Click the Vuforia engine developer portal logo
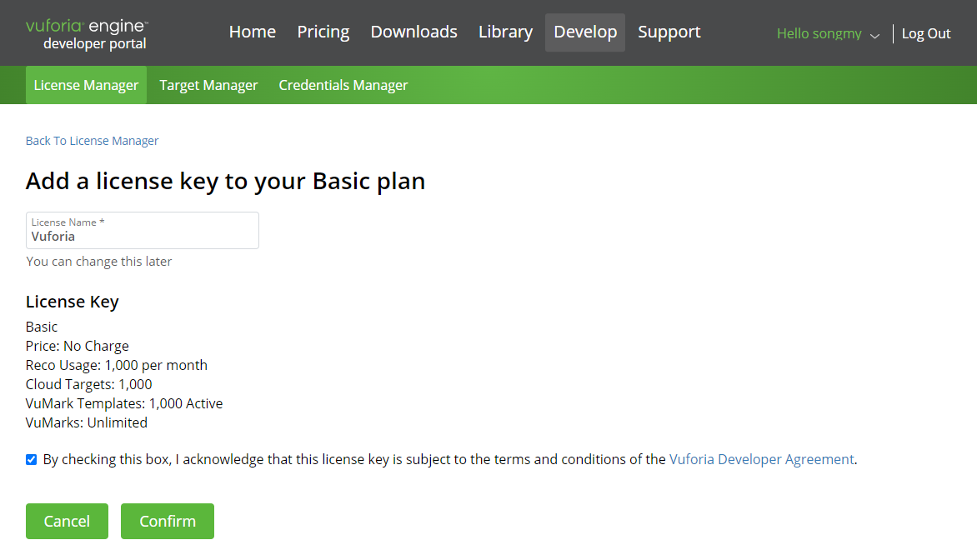977x560 pixels. click(x=88, y=34)
